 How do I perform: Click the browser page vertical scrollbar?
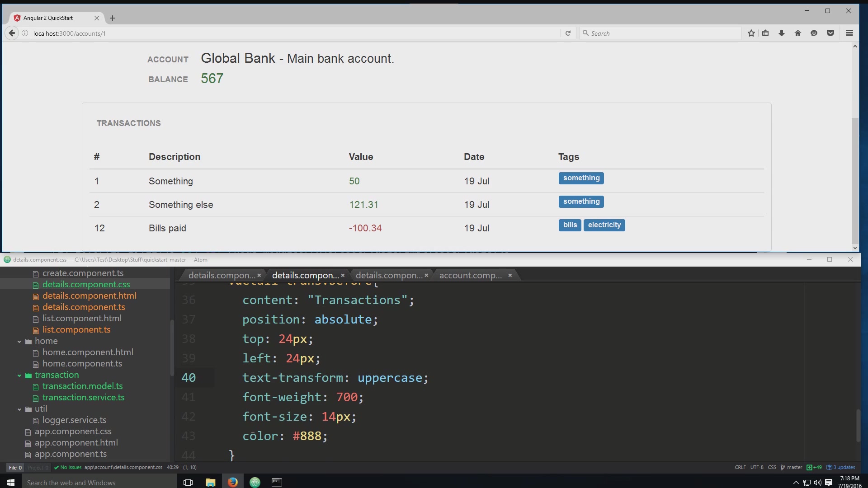pos(854,181)
